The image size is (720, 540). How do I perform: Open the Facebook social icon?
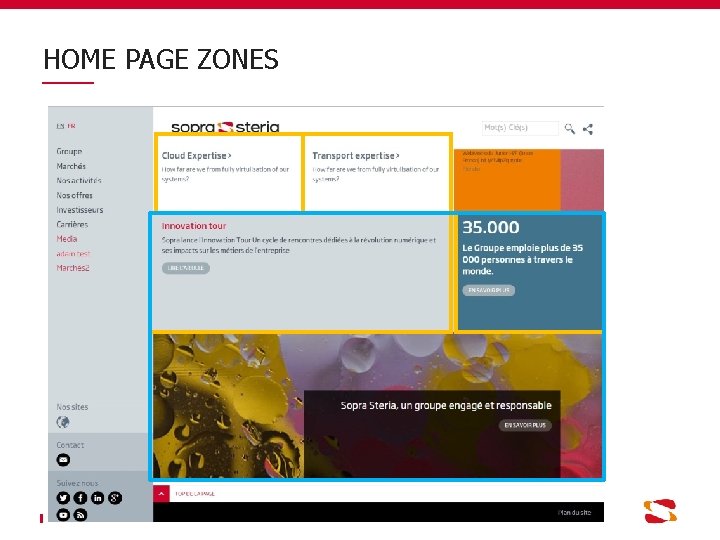[x=80, y=498]
